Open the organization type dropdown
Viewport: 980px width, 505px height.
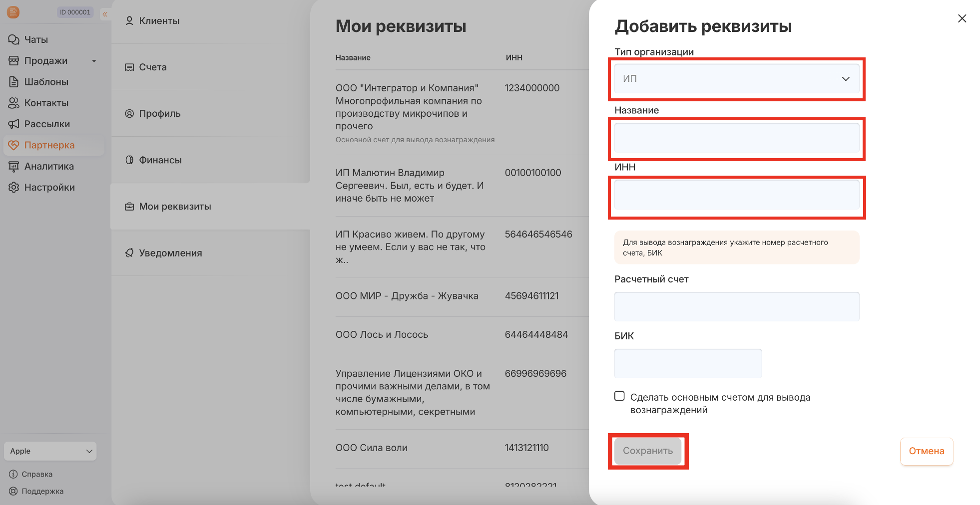click(736, 79)
